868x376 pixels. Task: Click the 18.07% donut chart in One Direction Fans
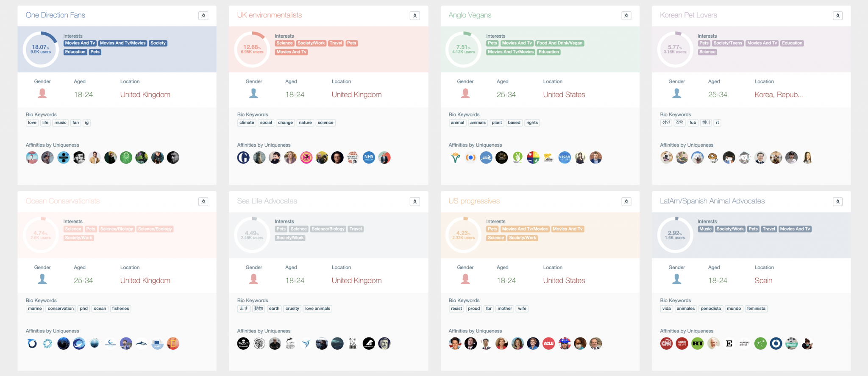[41, 49]
